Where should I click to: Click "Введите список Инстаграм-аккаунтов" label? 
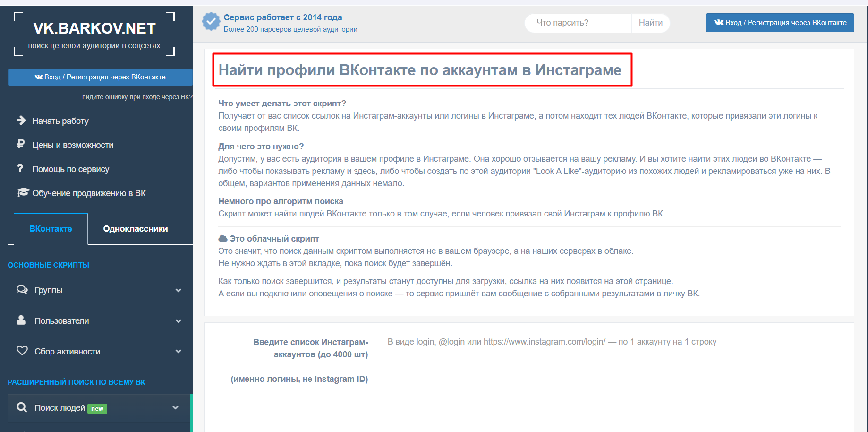click(x=311, y=348)
